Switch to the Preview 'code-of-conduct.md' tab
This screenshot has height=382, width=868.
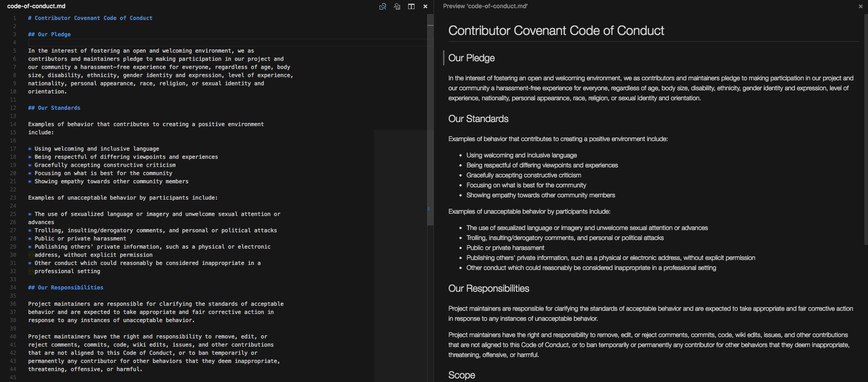(x=485, y=6)
